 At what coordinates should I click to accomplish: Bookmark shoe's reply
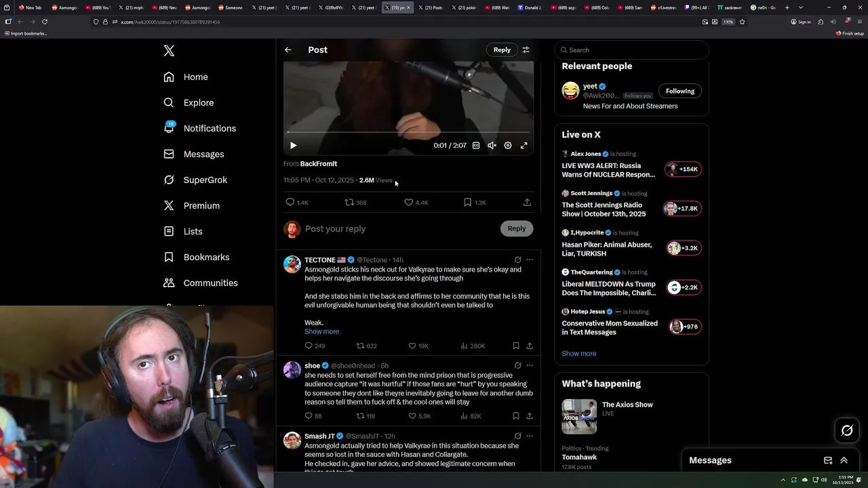(x=516, y=416)
